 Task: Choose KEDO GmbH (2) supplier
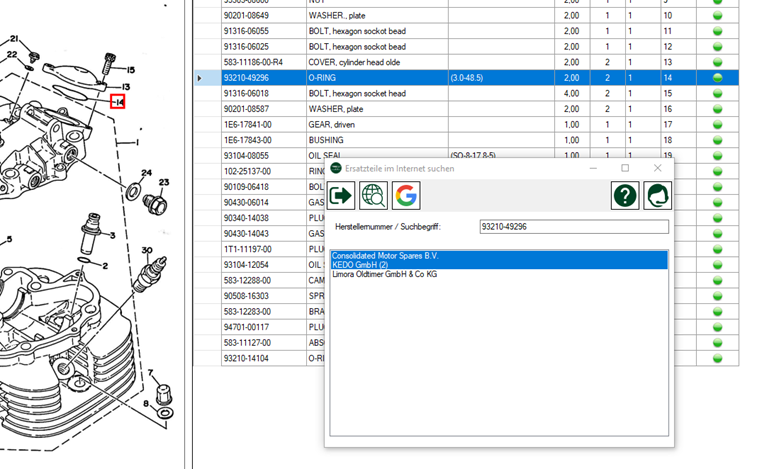coord(360,265)
